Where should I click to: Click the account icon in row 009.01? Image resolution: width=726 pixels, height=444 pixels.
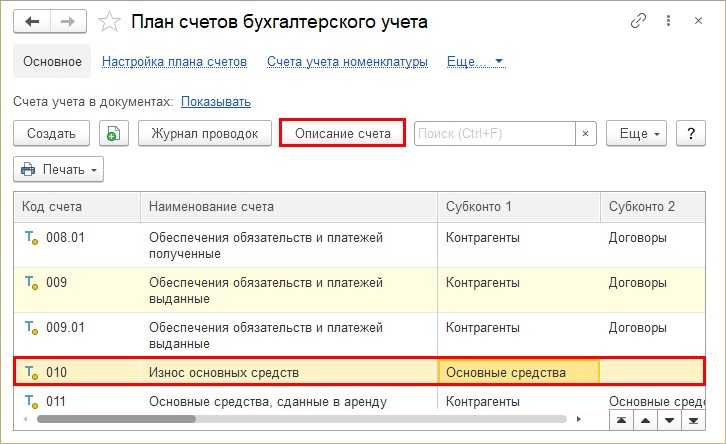[x=31, y=328]
